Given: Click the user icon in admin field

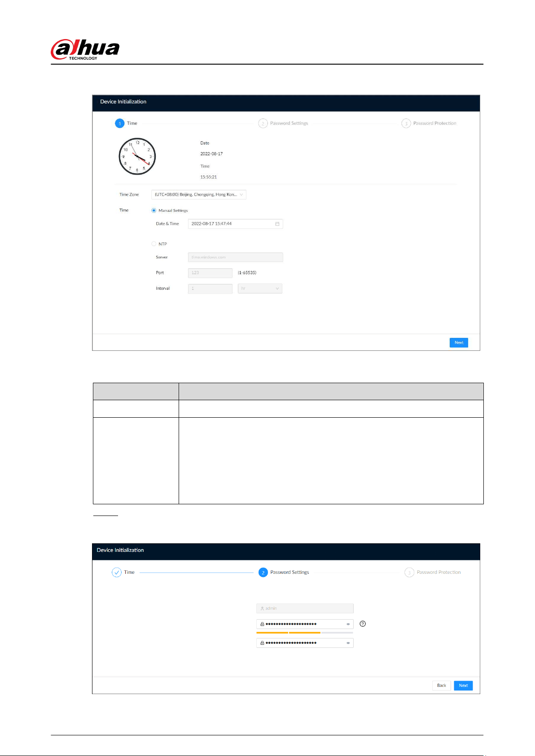Looking at the screenshot, I should [x=262, y=609].
